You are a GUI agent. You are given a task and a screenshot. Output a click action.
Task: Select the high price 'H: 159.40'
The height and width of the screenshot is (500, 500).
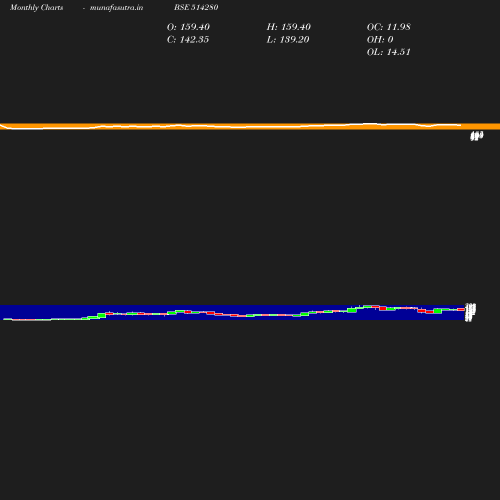click(289, 27)
